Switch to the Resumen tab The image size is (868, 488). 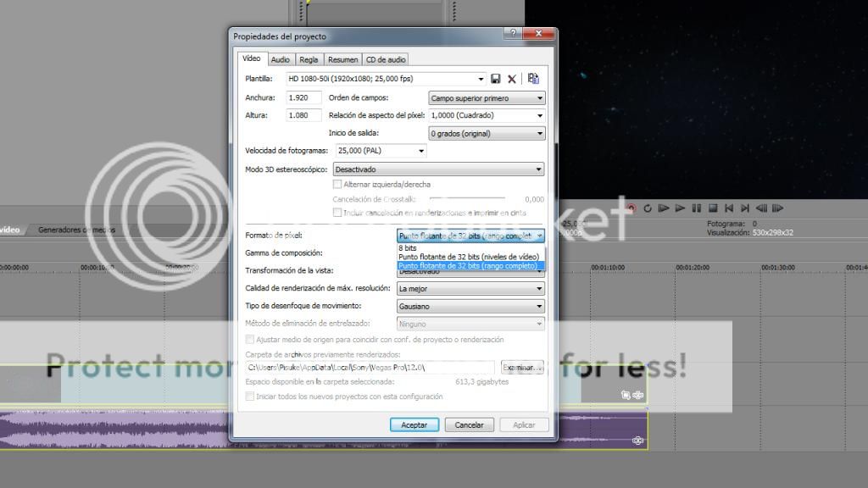click(x=342, y=60)
